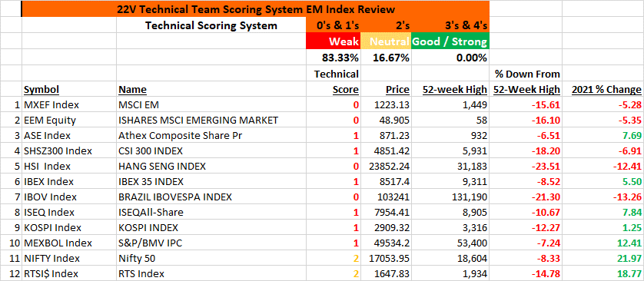The height and width of the screenshot is (281, 644).
Task: Select 52-week high cell 31,183
Action: click(x=450, y=166)
